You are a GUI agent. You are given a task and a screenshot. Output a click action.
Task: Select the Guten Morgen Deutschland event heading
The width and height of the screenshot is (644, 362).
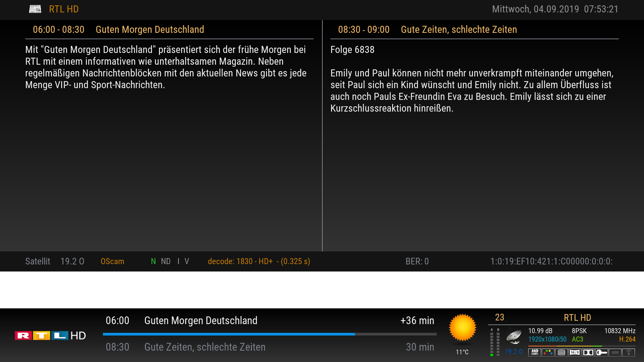click(x=150, y=29)
